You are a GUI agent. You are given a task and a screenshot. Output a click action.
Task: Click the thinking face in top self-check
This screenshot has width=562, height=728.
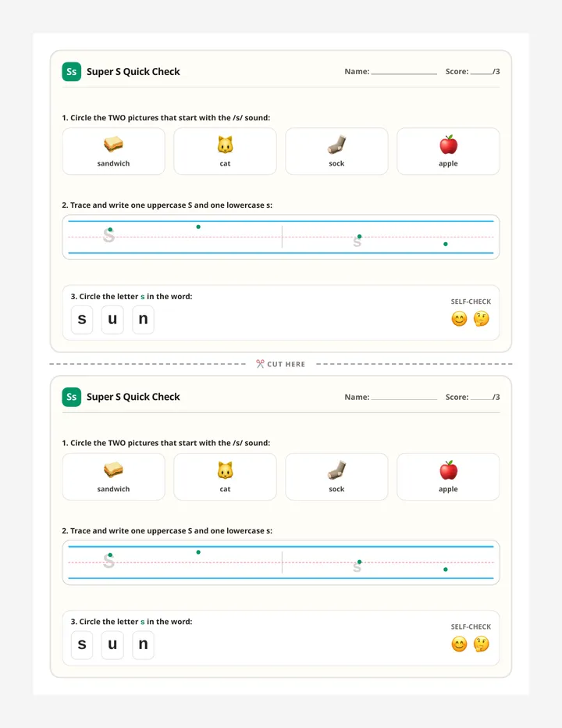[x=482, y=319]
